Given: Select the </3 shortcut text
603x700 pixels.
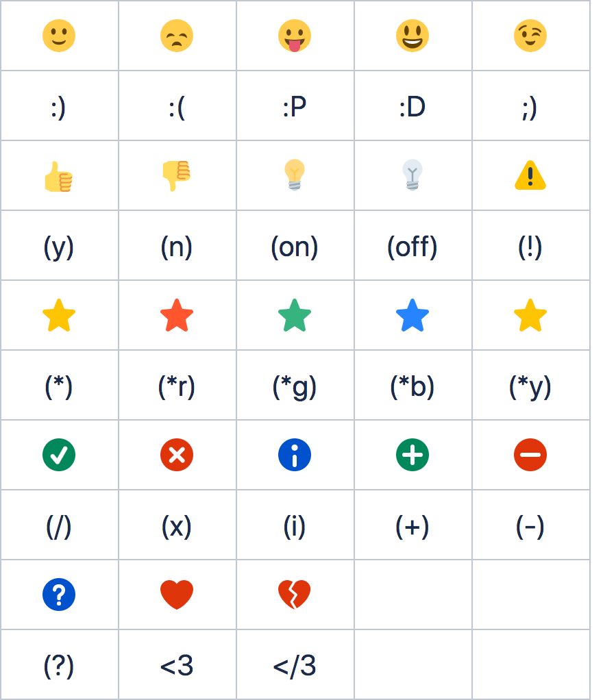Looking at the screenshot, I should [x=295, y=666].
